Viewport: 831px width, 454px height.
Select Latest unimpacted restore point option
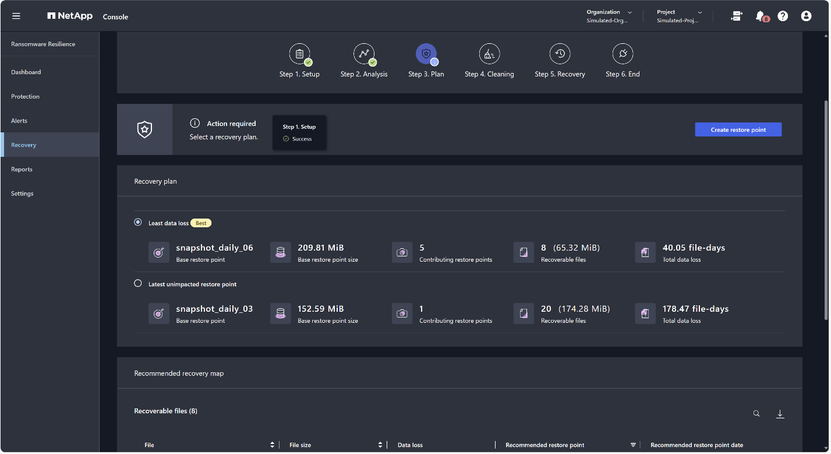coord(138,284)
